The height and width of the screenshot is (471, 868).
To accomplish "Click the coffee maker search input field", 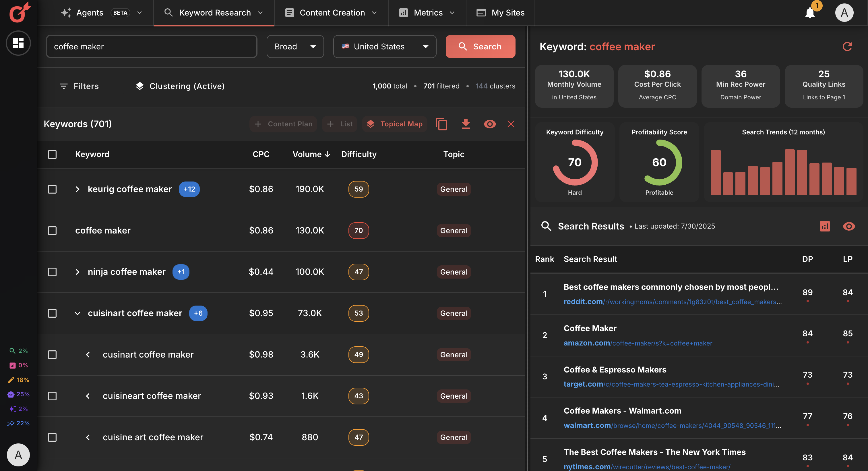I will tap(151, 47).
